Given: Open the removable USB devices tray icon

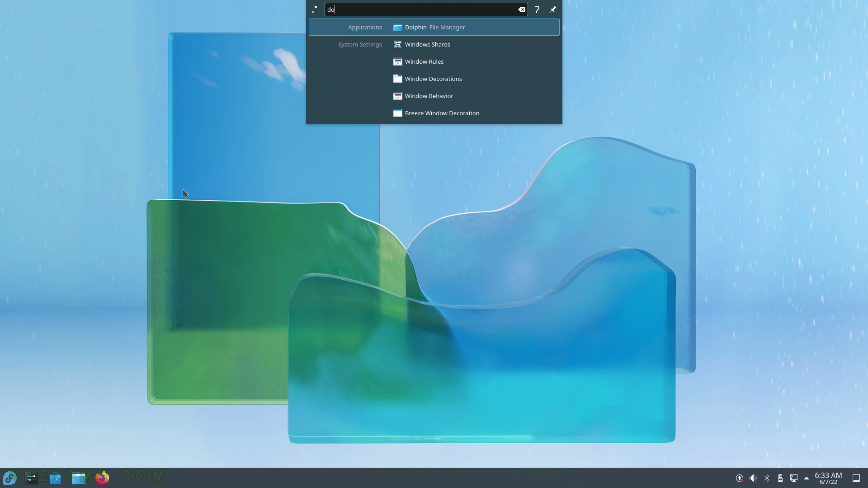Looking at the screenshot, I should point(780,478).
